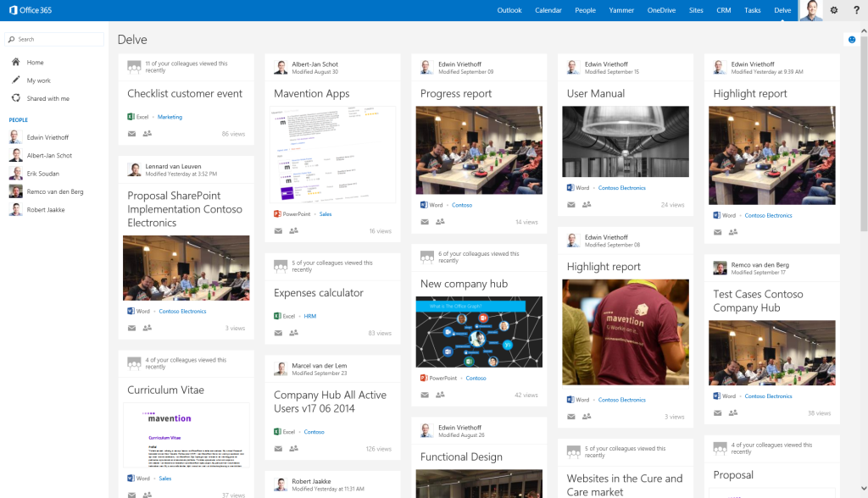Open the Mavention Apps slide thumbnail
Screen dimensions: 868x498
pyautogui.click(x=332, y=154)
